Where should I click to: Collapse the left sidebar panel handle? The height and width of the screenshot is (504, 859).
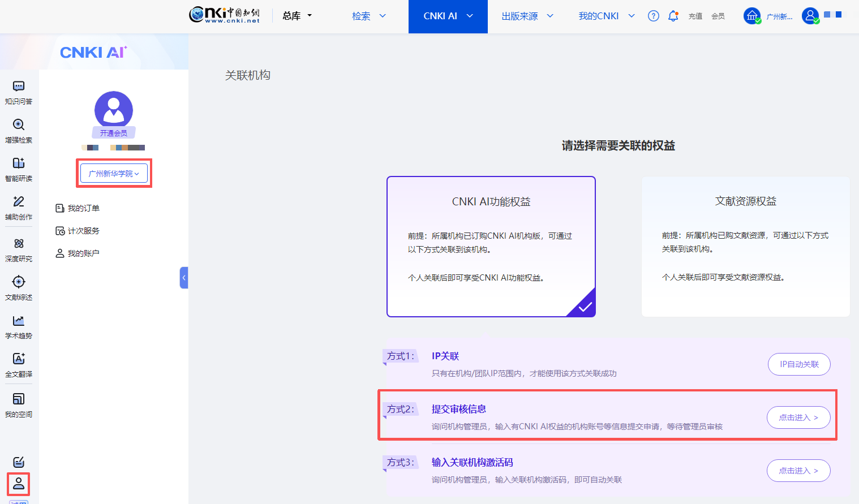coord(184,278)
